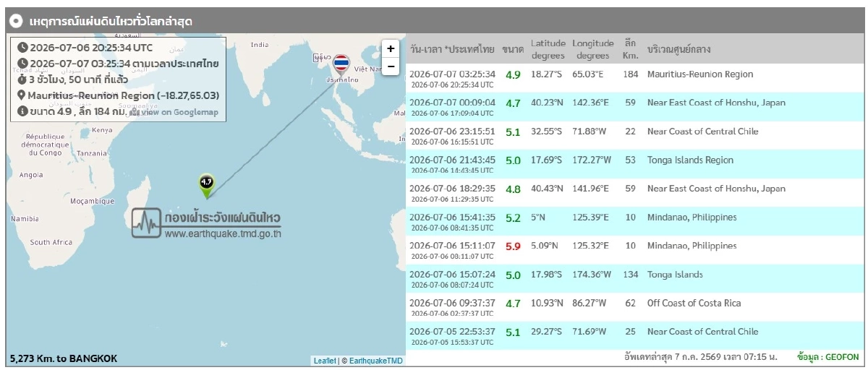Click the clock icon next to Thailand time
Image resolution: width=868 pixels, height=370 pixels.
(22, 64)
